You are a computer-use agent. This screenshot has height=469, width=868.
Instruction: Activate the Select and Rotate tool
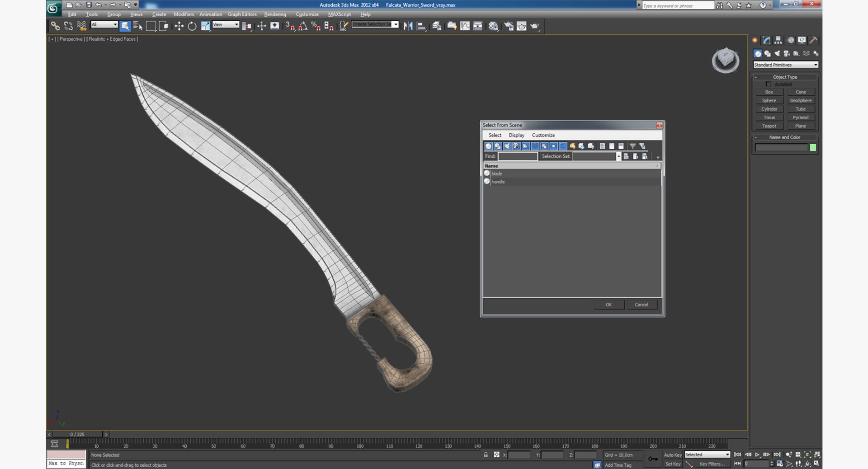pyautogui.click(x=192, y=26)
